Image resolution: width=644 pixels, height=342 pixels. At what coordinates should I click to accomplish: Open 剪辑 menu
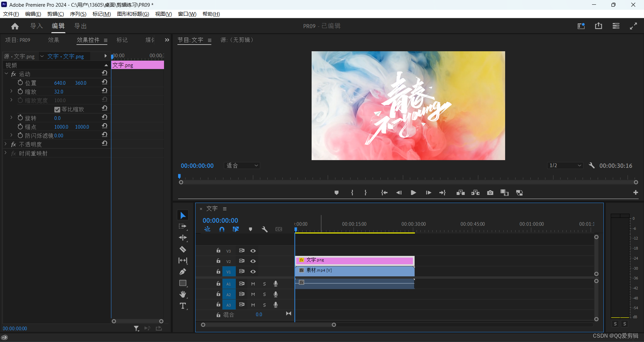56,14
